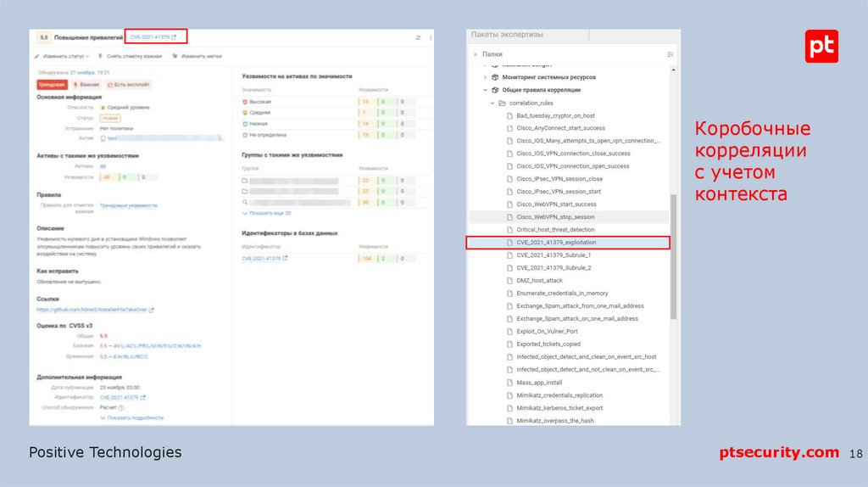The width and height of the screenshot is (868, 487).
Task: Click orange count 104 in identifiers row
Action: (366, 259)
